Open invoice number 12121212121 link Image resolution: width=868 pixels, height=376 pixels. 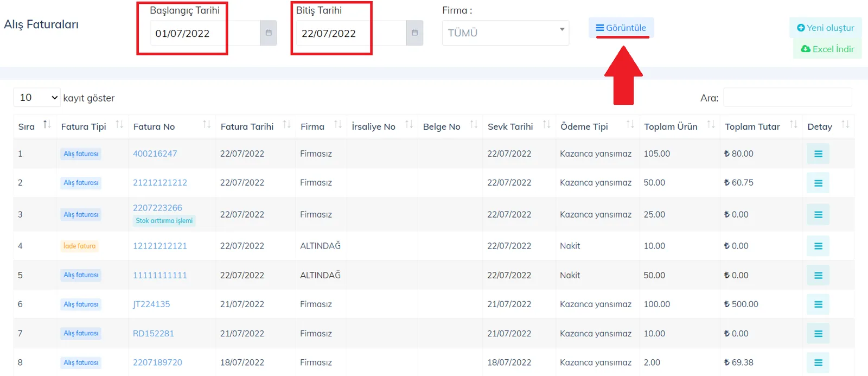point(160,246)
